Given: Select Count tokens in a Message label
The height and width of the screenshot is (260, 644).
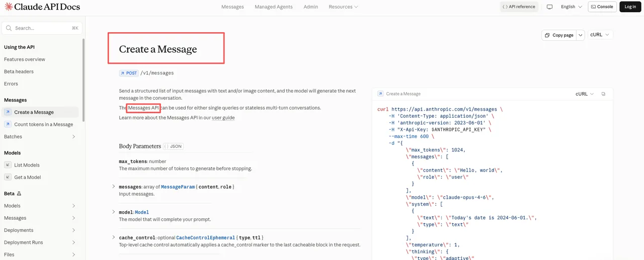Looking at the screenshot, I should (44, 124).
